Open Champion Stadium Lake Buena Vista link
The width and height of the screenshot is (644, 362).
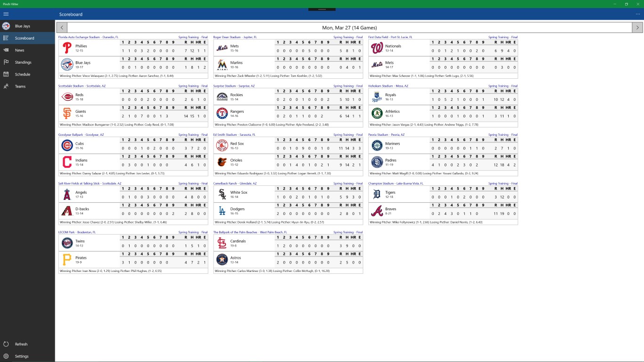(x=396, y=183)
